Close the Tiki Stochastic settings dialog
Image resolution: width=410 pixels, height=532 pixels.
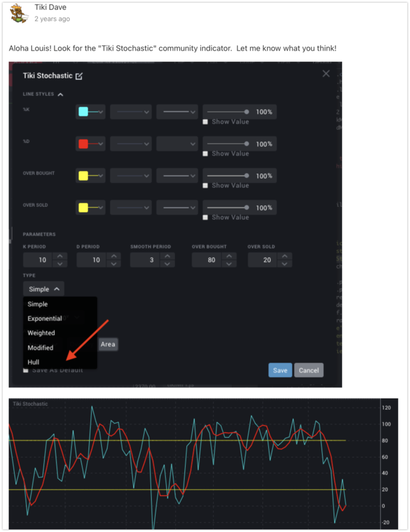[325, 74]
